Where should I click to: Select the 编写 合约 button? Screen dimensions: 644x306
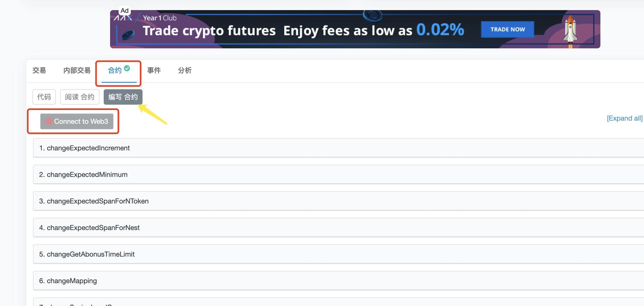[123, 97]
